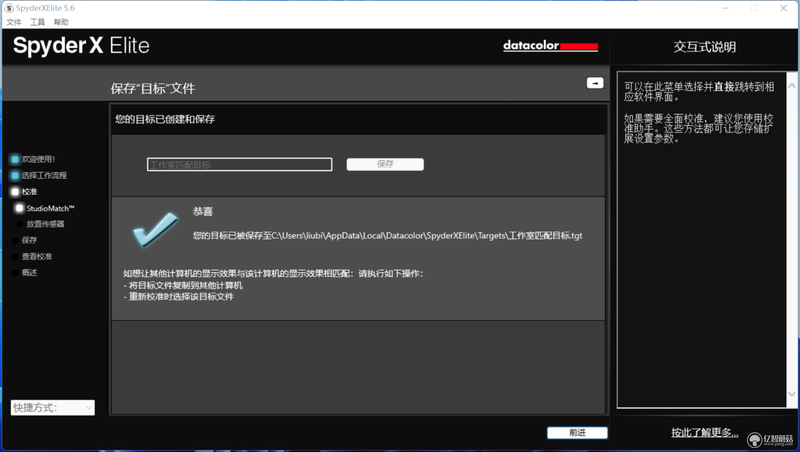The width and height of the screenshot is (800, 452).
Task: Click the 交互式说明 panel title
Action: 704,47
